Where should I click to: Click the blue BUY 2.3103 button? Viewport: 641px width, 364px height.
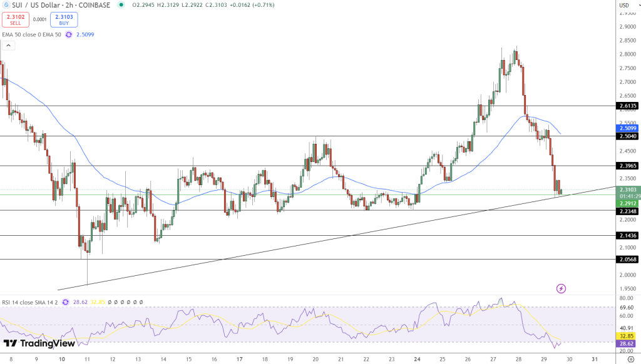click(64, 19)
